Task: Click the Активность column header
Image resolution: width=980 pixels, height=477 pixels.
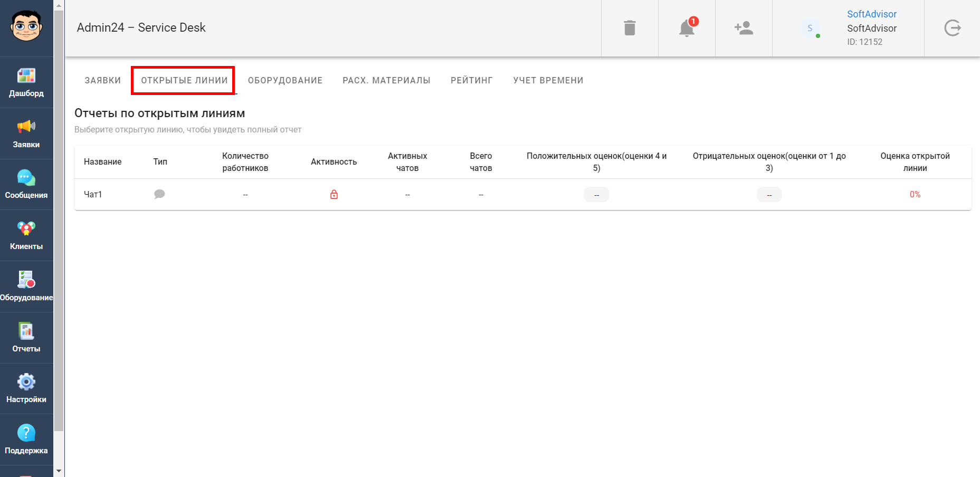Action: click(334, 162)
